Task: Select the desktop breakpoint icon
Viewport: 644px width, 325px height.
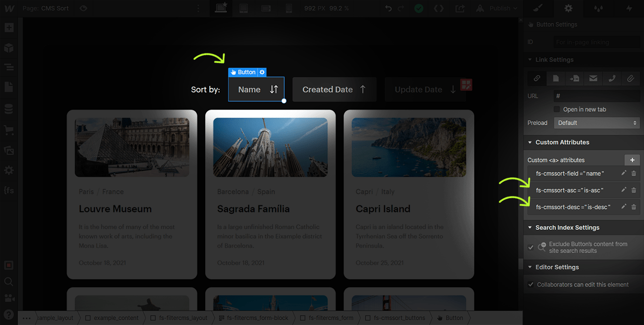Action: (x=221, y=8)
